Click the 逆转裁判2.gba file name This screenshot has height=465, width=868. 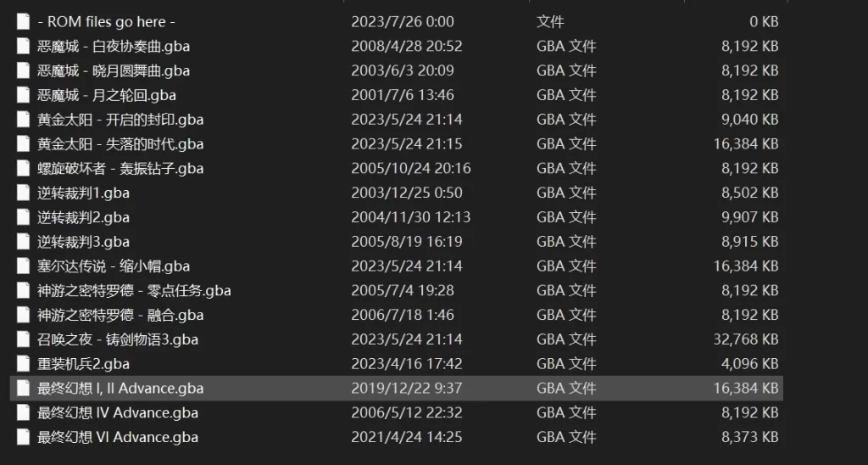pos(83,216)
